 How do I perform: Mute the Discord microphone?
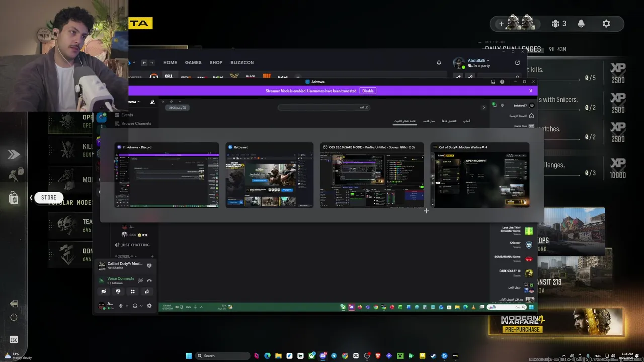click(x=121, y=306)
